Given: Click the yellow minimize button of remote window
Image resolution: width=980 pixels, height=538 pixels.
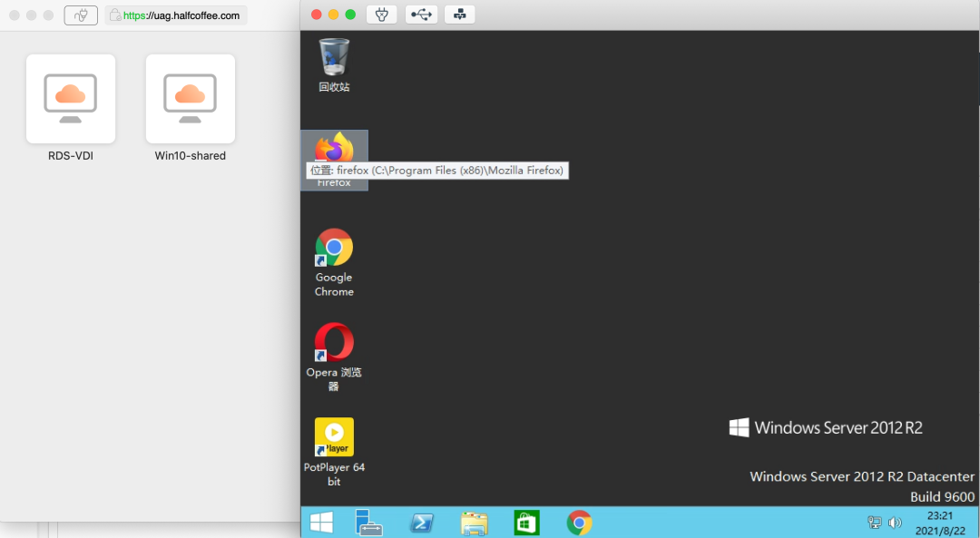Looking at the screenshot, I should pyautogui.click(x=333, y=15).
